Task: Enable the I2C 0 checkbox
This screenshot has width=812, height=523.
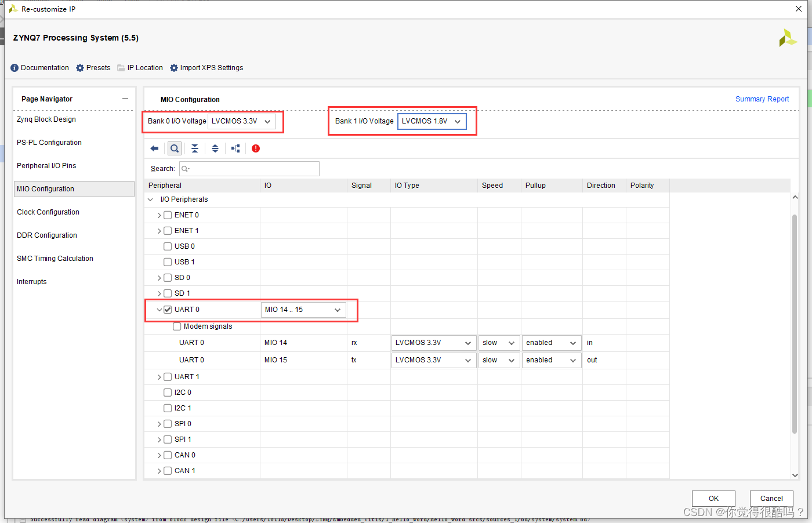Action: click(168, 393)
